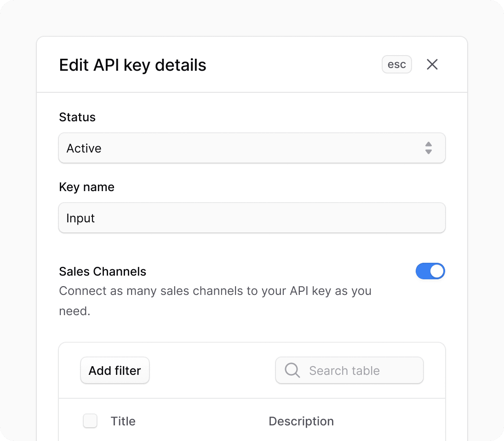Screen dimensions: 504x441
Task: Open the Status dropdown showing Active
Action: (x=252, y=148)
